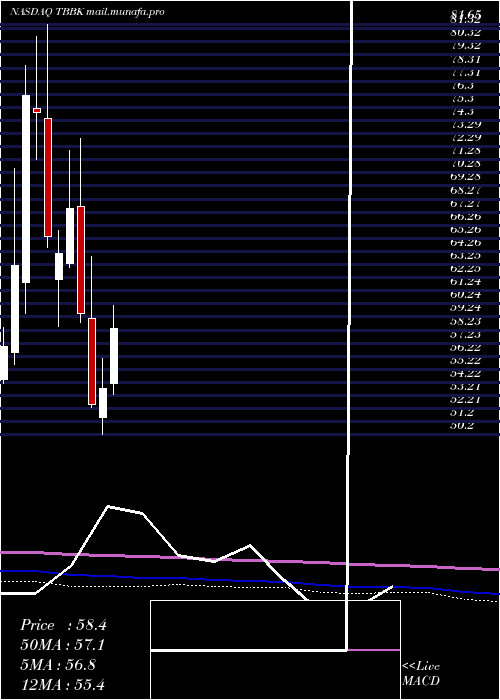Select the Price : 58.4 readout
The height and width of the screenshot is (700, 500).
coord(63,625)
